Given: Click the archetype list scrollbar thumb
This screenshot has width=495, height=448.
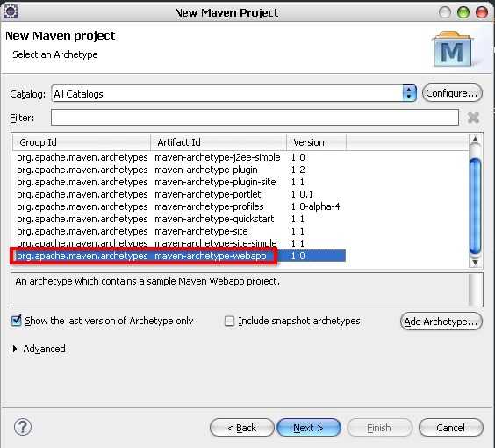Looking at the screenshot, I should tap(475, 206).
